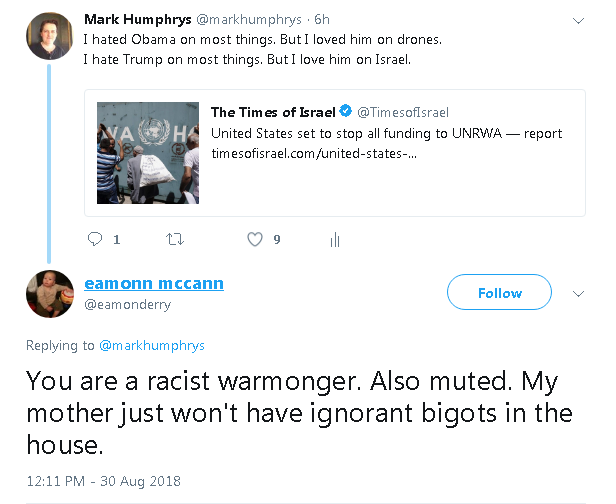Open the quoted tweet headline about UNRWA funding

[386, 133]
